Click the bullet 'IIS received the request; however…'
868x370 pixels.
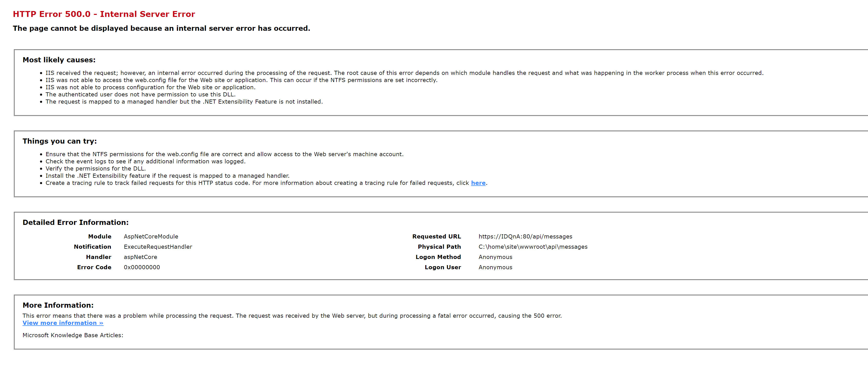[404, 73]
